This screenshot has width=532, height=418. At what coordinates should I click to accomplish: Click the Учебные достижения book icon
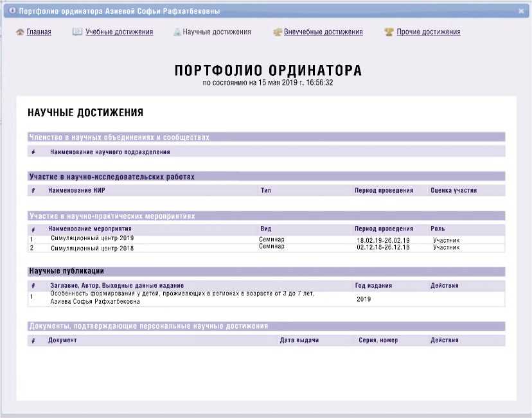pos(77,32)
